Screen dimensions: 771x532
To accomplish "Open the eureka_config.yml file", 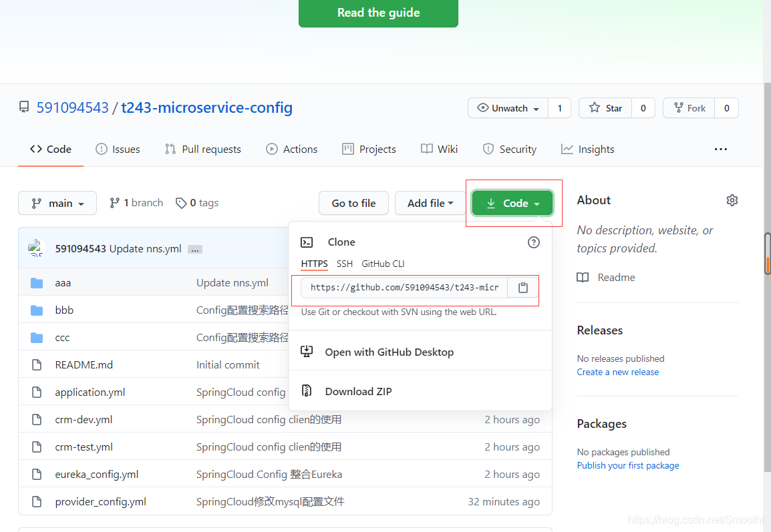I will pos(97,475).
